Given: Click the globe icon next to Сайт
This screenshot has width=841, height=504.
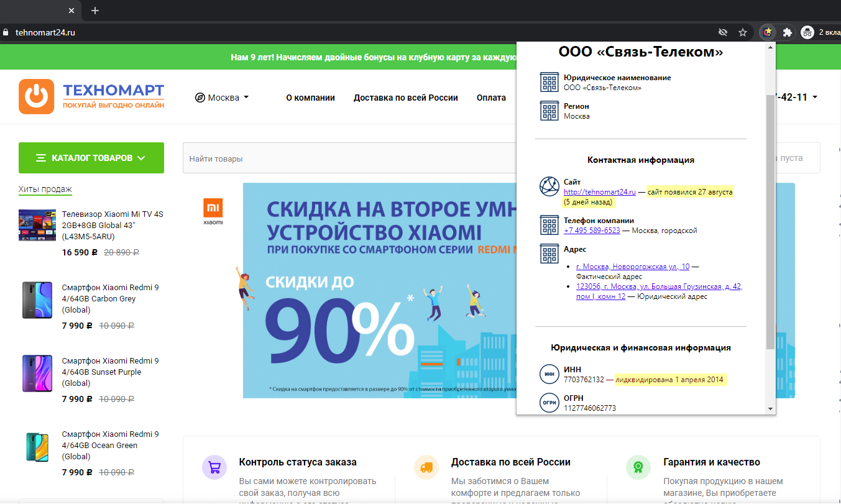Looking at the screenshot, I should [x=549, y=186].
